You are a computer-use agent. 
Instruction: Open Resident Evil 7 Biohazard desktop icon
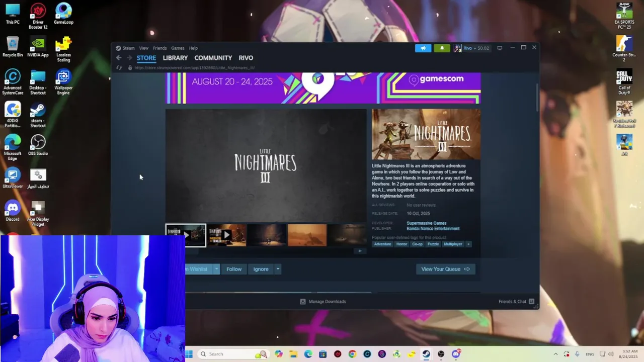(624, 115)
